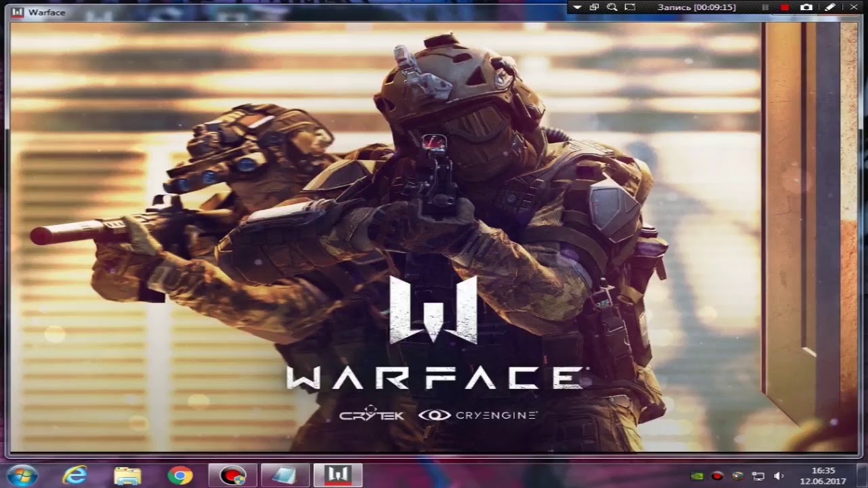Open the volume speaker tray icon
The width and height of the screenshot is (868, 488).
(x=778, y=476)
